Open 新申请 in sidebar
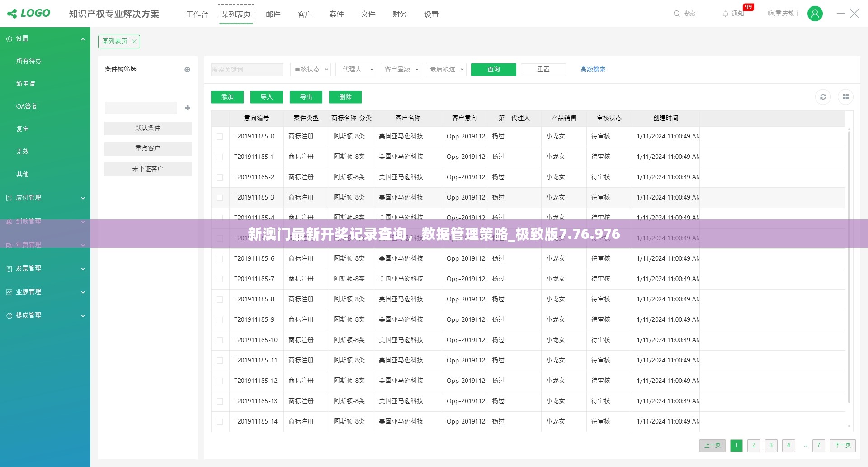This screenshot has width=868, height=467. 26,84
